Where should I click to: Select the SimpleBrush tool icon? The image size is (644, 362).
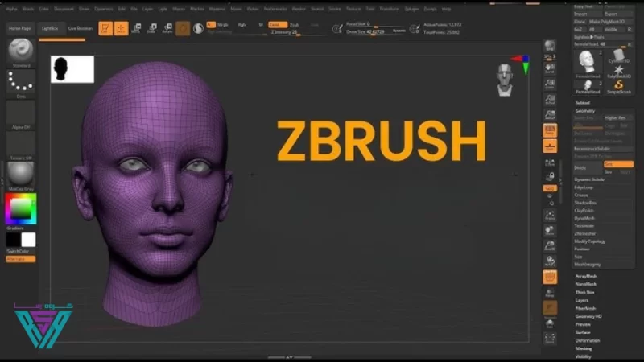tap(618, 87)
